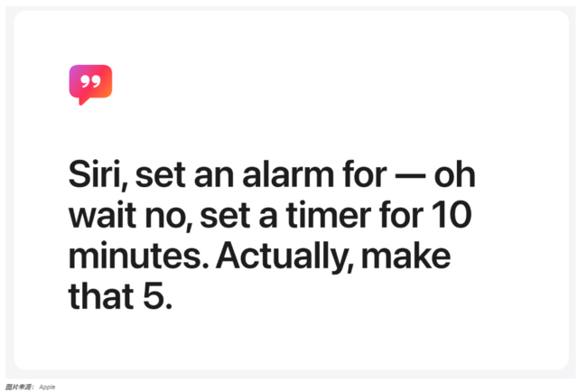Select the word "Actually," in the quote
The width and height of the screenshot is (578, 392).
point(285,257)
